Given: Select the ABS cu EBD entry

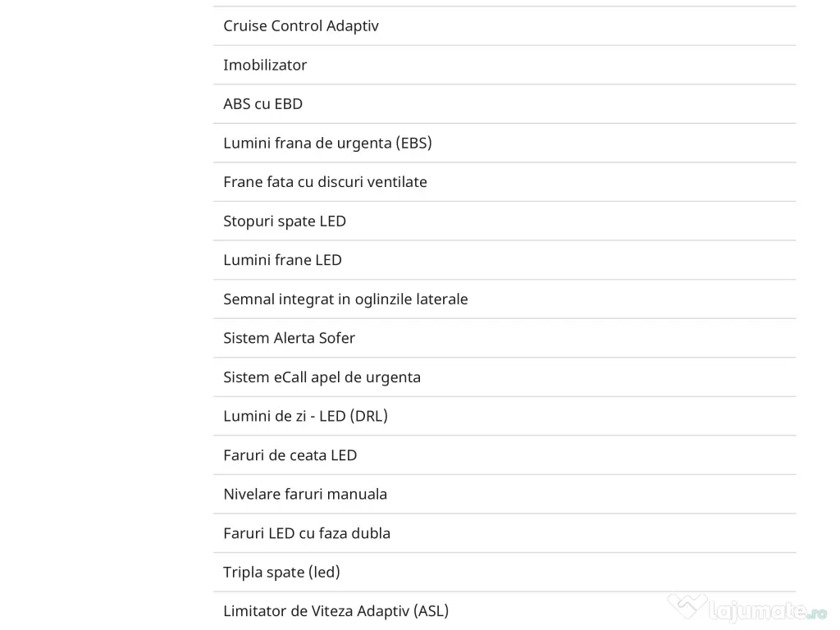Looking at the screenshot, I should 263,104.
